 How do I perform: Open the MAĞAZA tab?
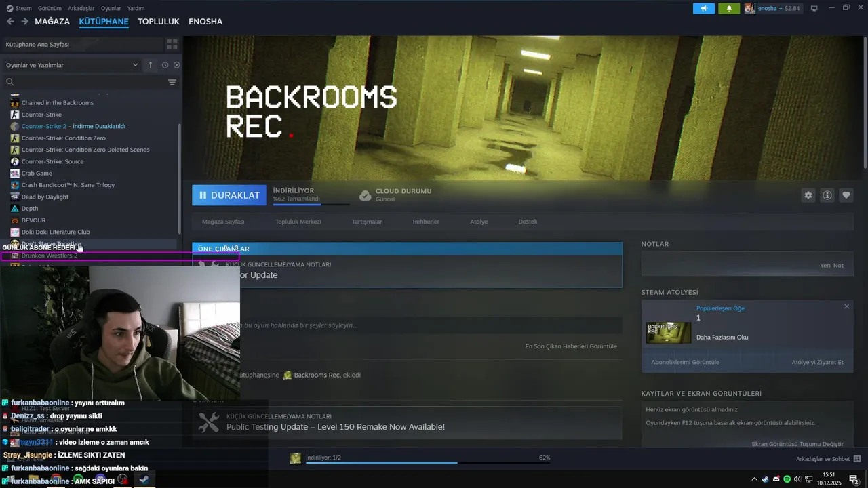tap(52, 22)
